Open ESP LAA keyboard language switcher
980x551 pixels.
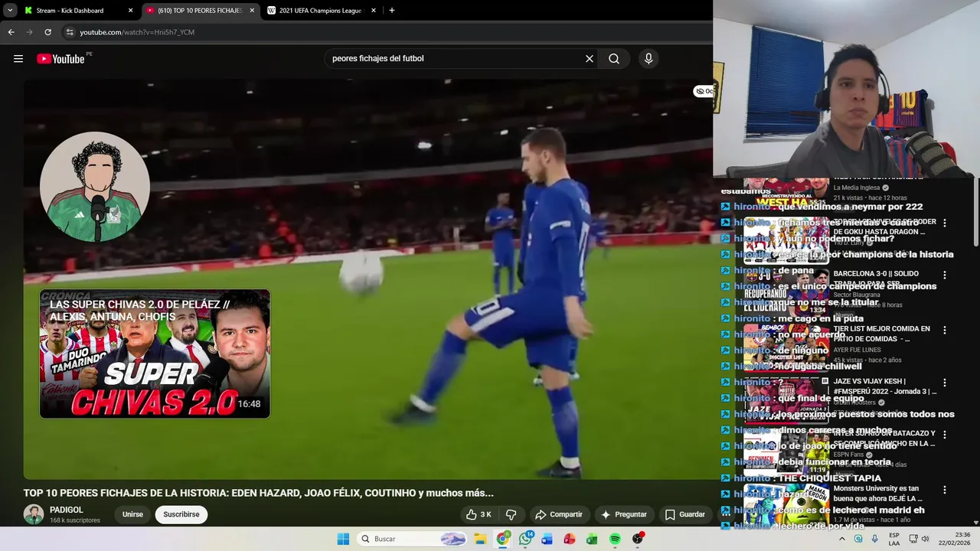(x=894, y=539)
